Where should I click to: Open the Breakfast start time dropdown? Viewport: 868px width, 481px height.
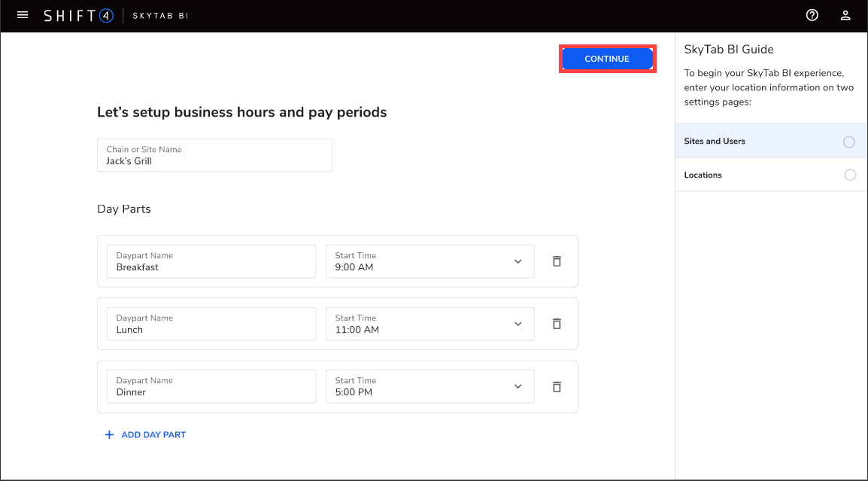click(x=517, y=260)
